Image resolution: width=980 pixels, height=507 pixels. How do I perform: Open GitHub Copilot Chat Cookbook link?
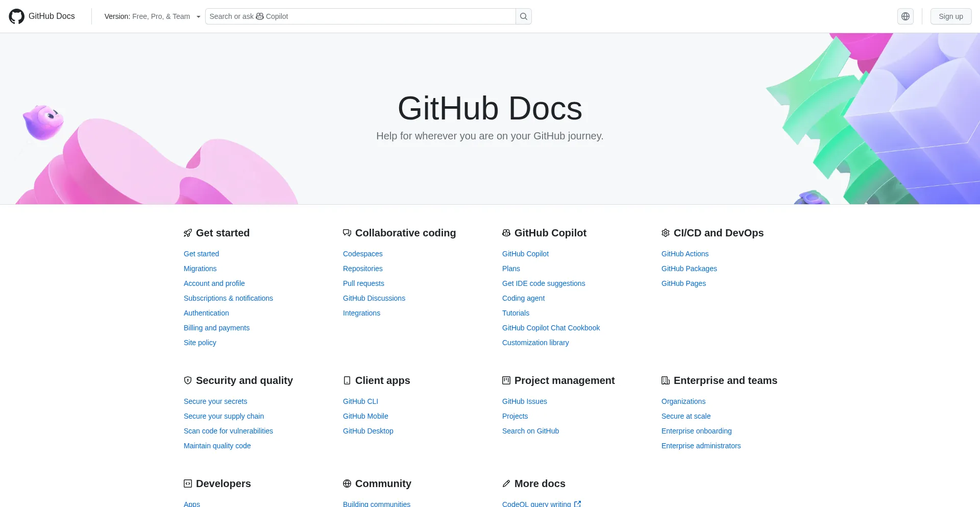click(x=551, y=328)
